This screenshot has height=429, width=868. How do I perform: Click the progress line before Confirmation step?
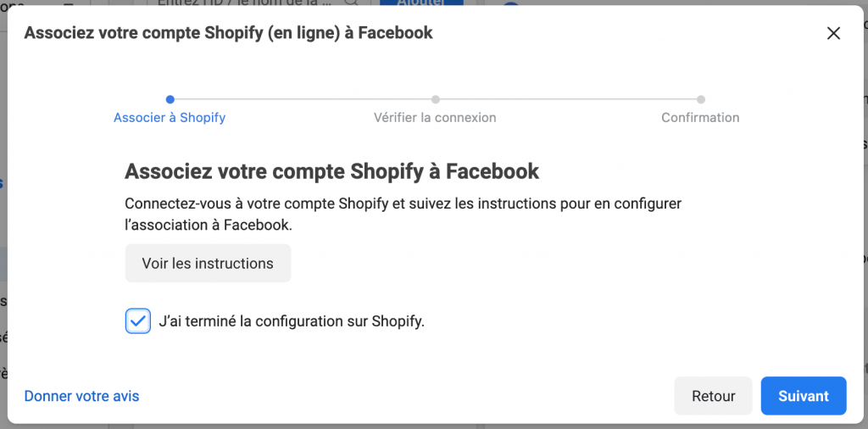coord(568,99)
